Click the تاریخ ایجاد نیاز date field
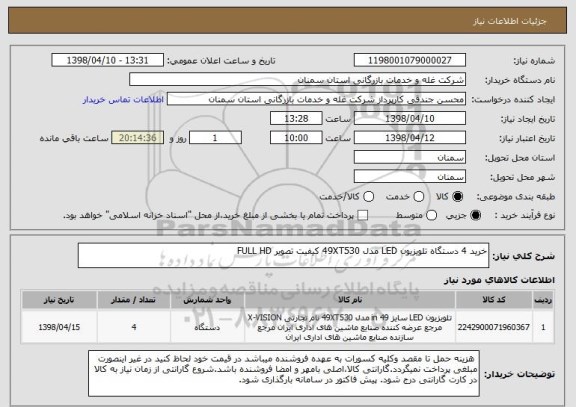 (x=410, y=118)
